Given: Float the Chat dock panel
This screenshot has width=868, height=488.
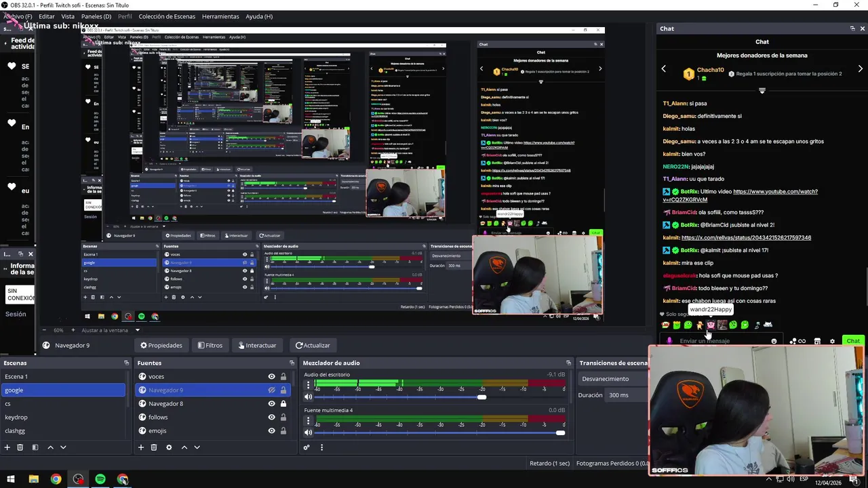Looking at the screenshot, I should click(852, 28).
